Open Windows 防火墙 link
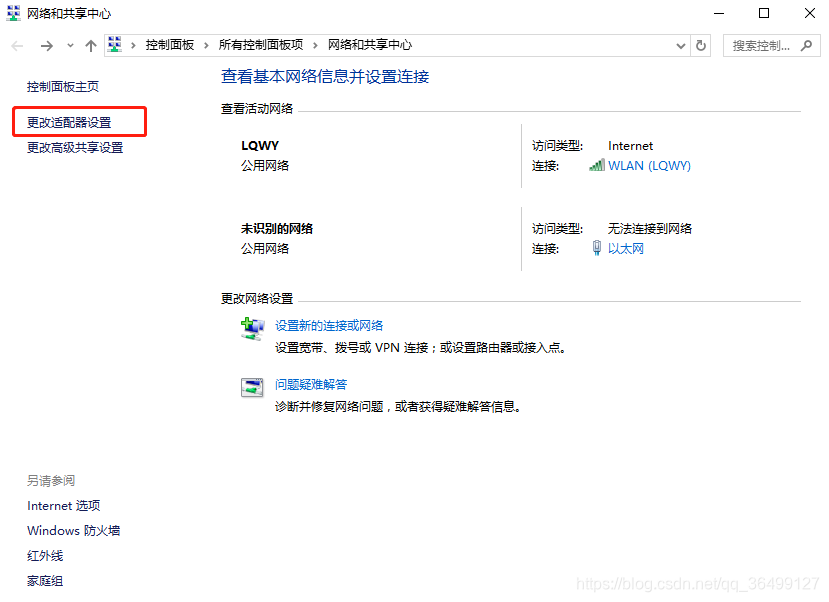 (x=73, y=531)
